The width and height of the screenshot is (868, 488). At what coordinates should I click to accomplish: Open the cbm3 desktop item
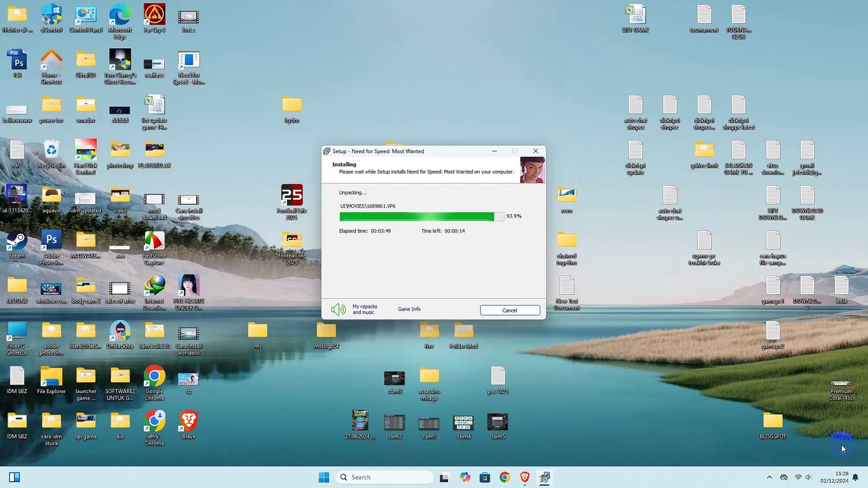[x=395, y=381]
